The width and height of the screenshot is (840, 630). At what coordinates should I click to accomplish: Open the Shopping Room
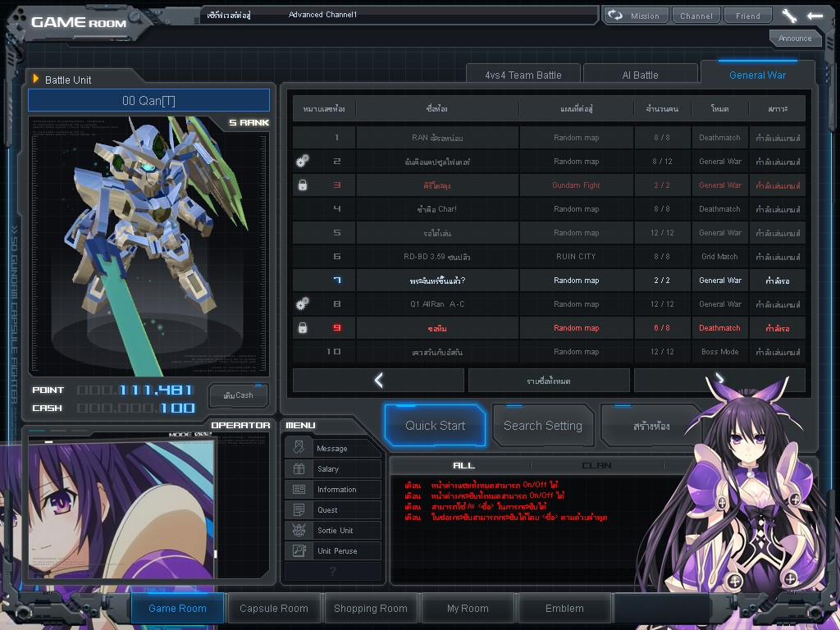coord(371,608)
